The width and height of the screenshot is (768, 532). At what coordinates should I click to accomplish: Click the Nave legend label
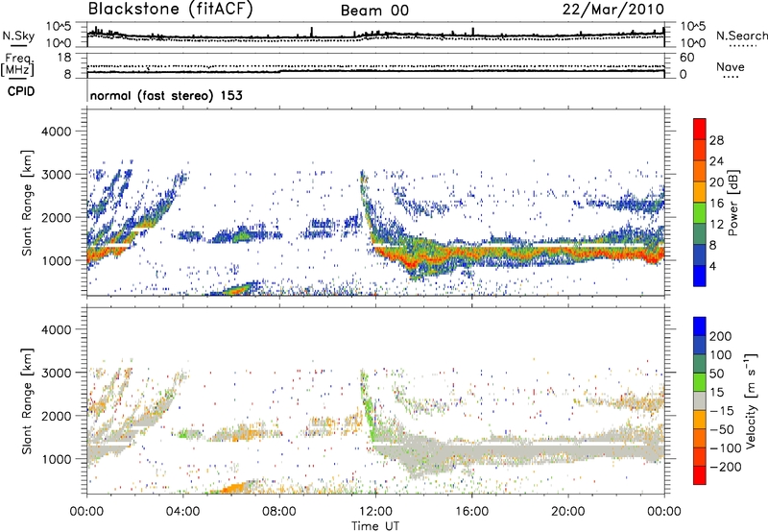[731, 67]
